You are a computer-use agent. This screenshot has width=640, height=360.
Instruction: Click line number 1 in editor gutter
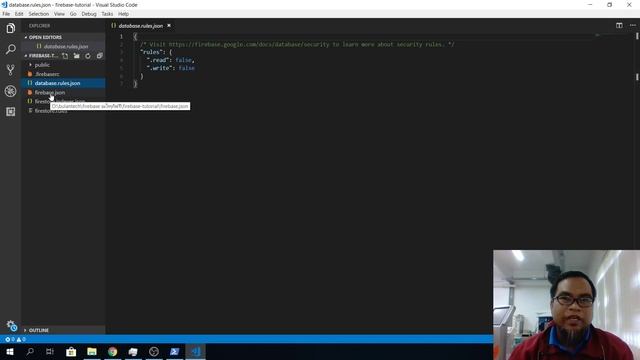coord(121,36)
